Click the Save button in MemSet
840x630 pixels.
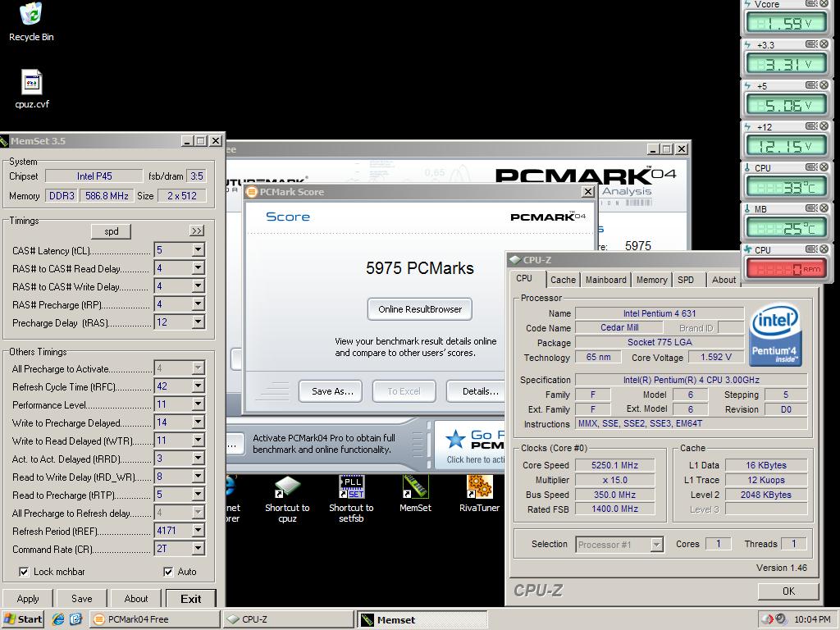pyautogui.click(x=81, y=598)
